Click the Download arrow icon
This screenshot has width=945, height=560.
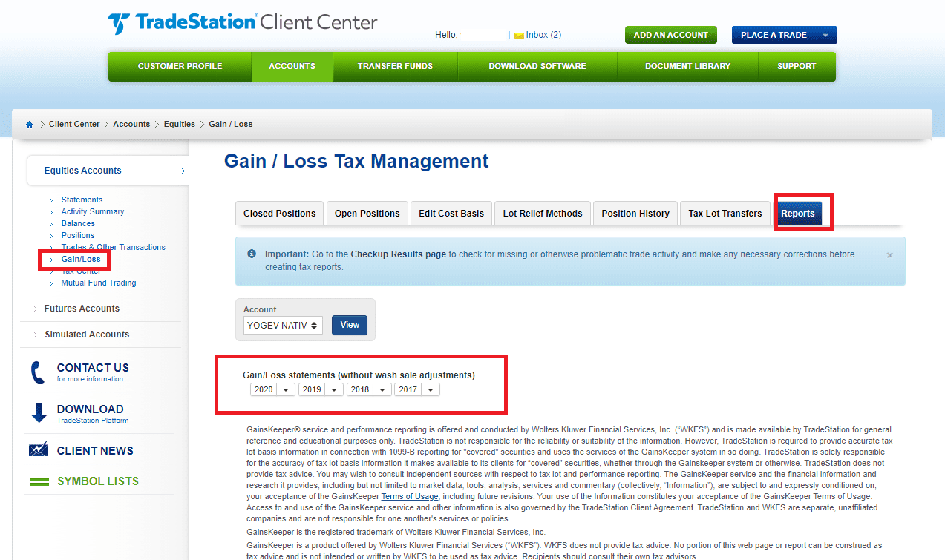click(x=39, y=413)
